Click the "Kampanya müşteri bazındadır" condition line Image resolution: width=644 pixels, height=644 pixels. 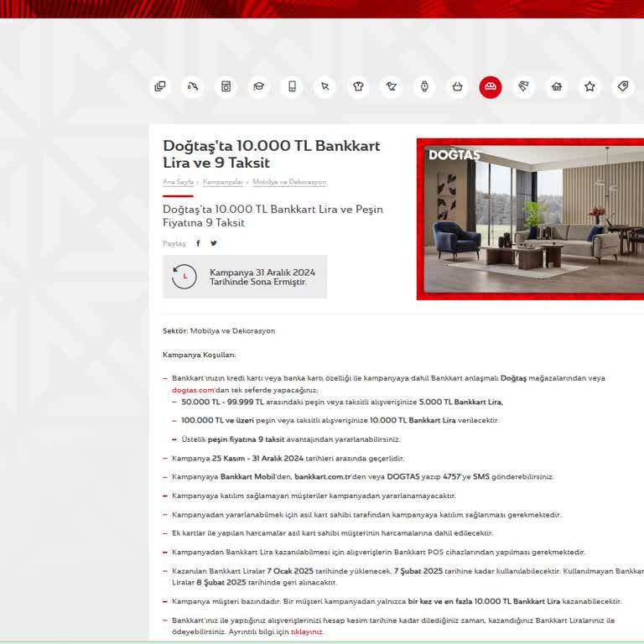[397, 601]
